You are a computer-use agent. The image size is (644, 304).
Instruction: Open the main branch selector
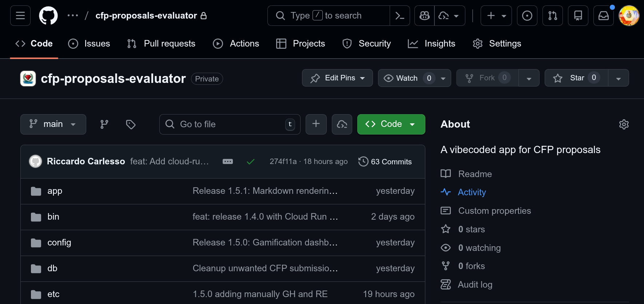tap(53, 124)
